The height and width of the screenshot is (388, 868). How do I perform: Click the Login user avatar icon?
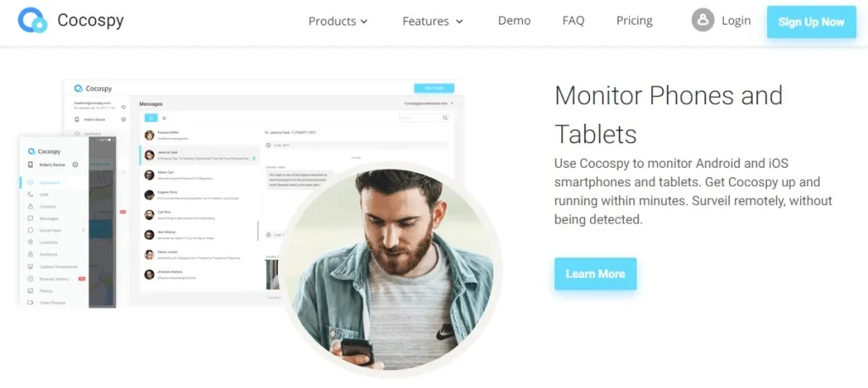click(x=703, y=20)
